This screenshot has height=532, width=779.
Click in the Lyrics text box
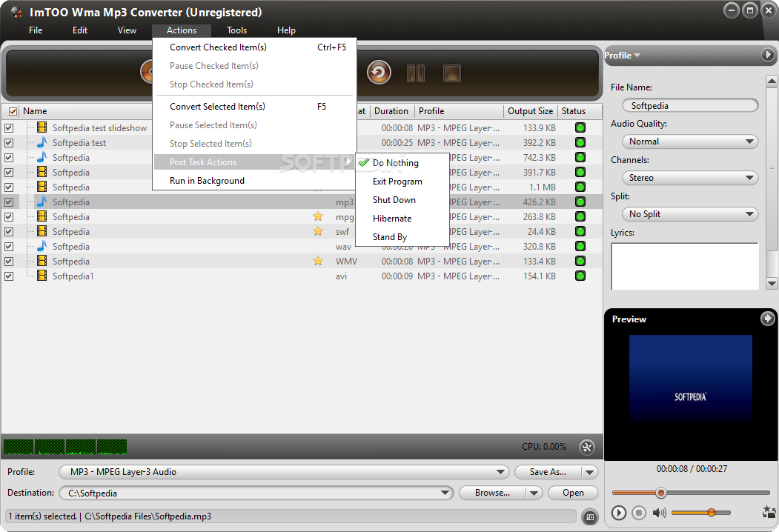(x=685, y=266)
